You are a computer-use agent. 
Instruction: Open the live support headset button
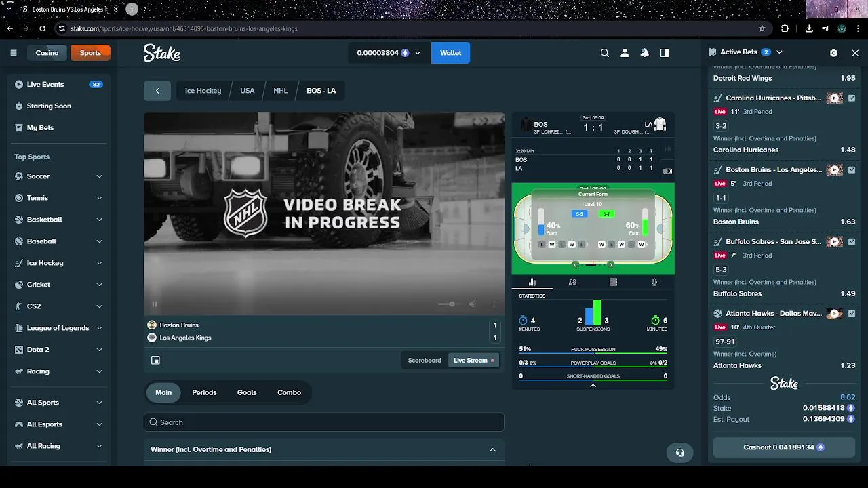click(679, 453)
